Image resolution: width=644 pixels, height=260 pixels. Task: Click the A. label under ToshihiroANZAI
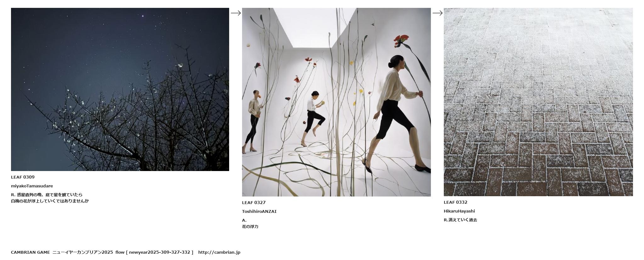tap(244, 220)
